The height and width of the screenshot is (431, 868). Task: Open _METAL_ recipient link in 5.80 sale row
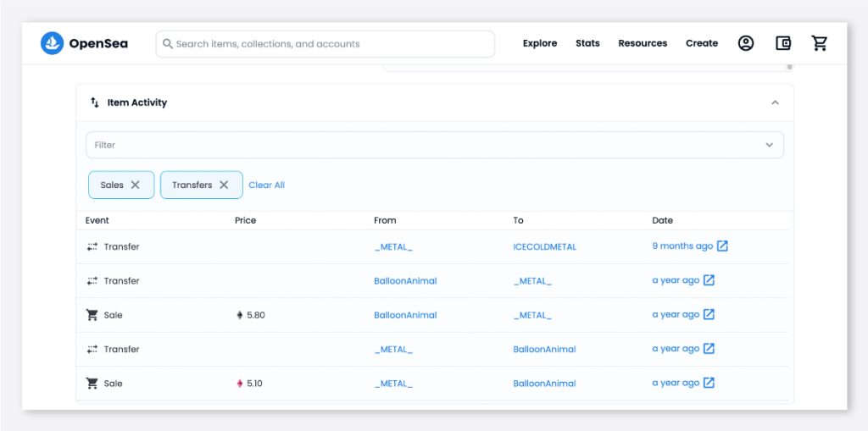(532, 315)
